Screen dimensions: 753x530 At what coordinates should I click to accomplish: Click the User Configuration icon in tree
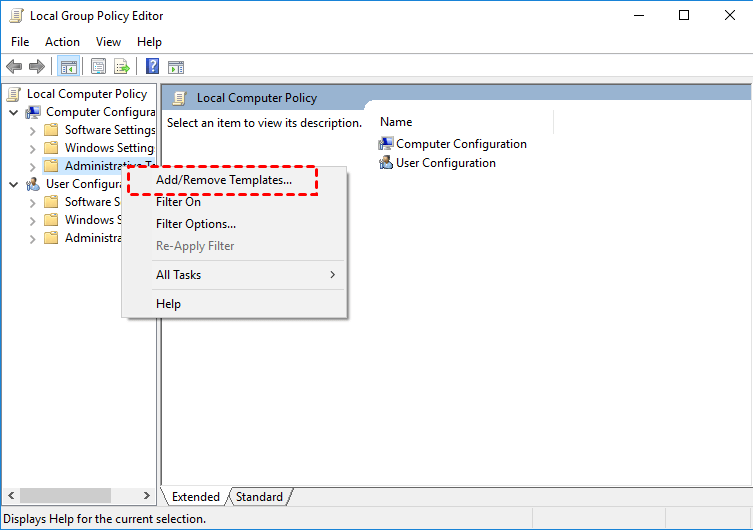(33, 184)
